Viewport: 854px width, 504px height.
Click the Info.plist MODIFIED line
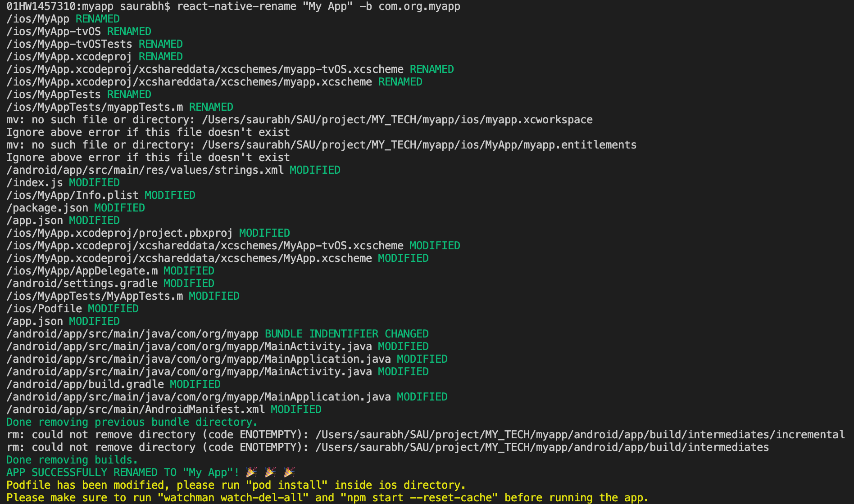click(101, 196)
